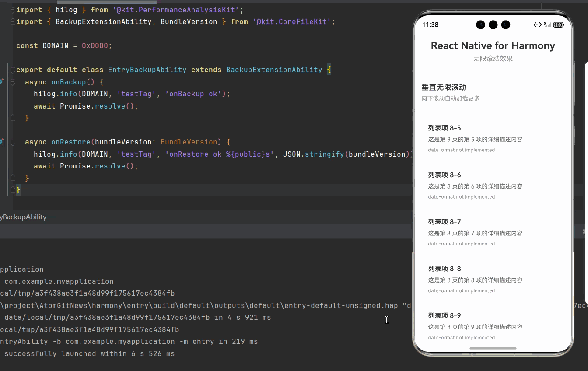Click the '@kit.CoreFileKit' import string
Screen dimensions: 588x371
[x=291, y=21]
